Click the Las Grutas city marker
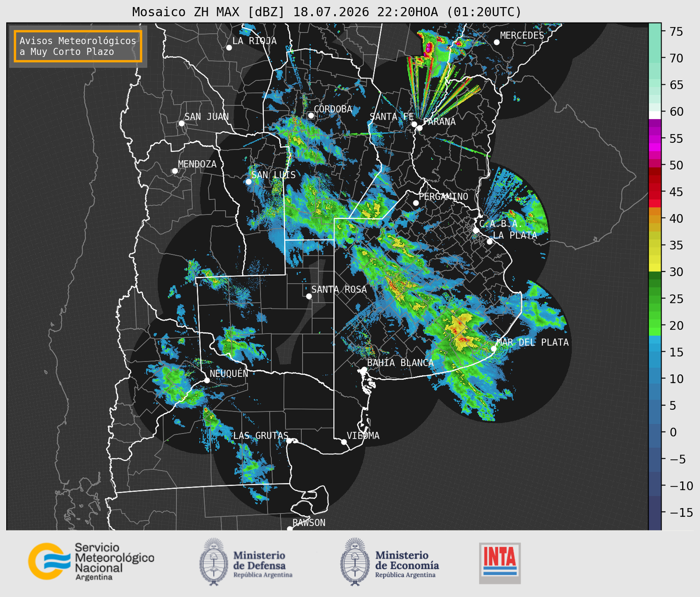The image size is (700, 597). [289, 441]
